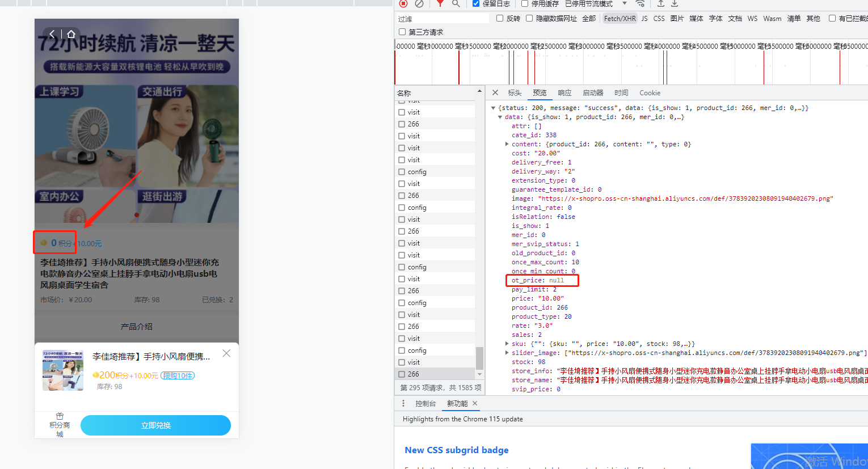Toggle the red filter funnel icon
868x469 pixels.
point(440,3)
